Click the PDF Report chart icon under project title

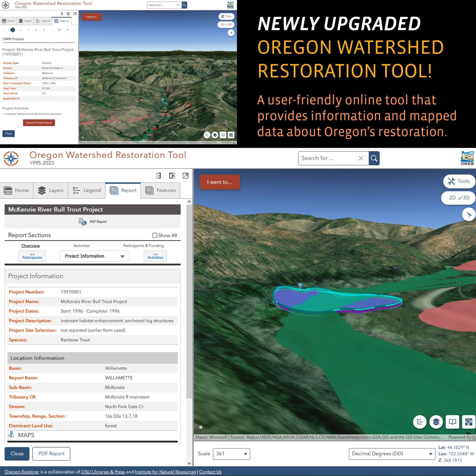(83, 221)
